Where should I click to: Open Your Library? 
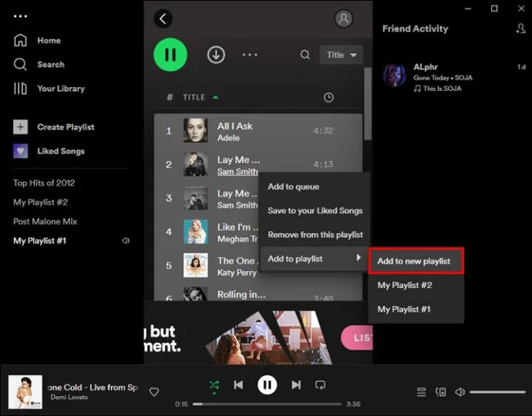49,89
